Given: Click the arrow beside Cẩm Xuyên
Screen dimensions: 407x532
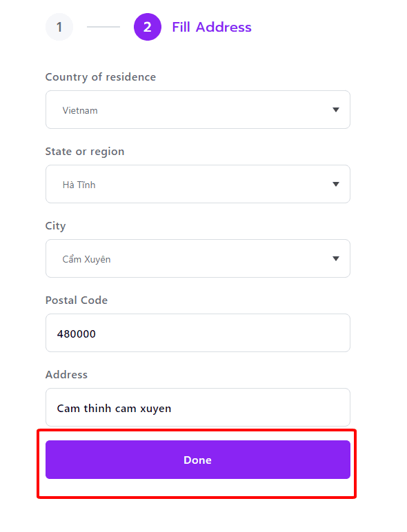Looking at the screenshot, I should [x=336, y=258].
